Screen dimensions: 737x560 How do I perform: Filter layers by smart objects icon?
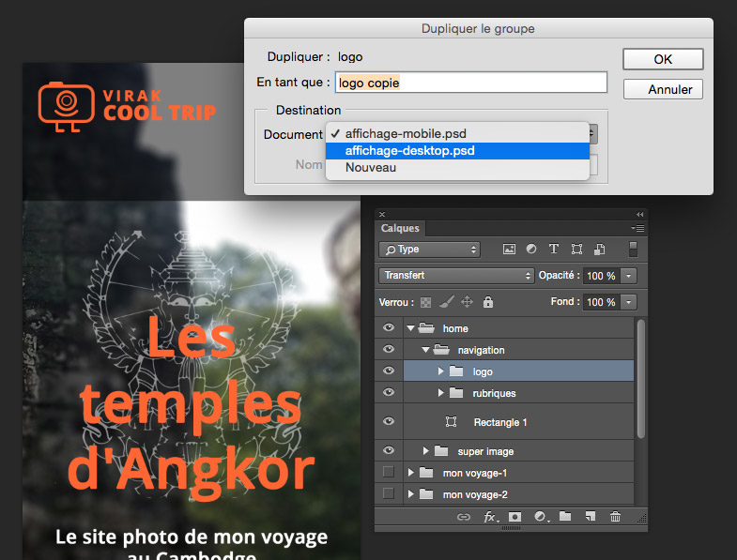599,249
